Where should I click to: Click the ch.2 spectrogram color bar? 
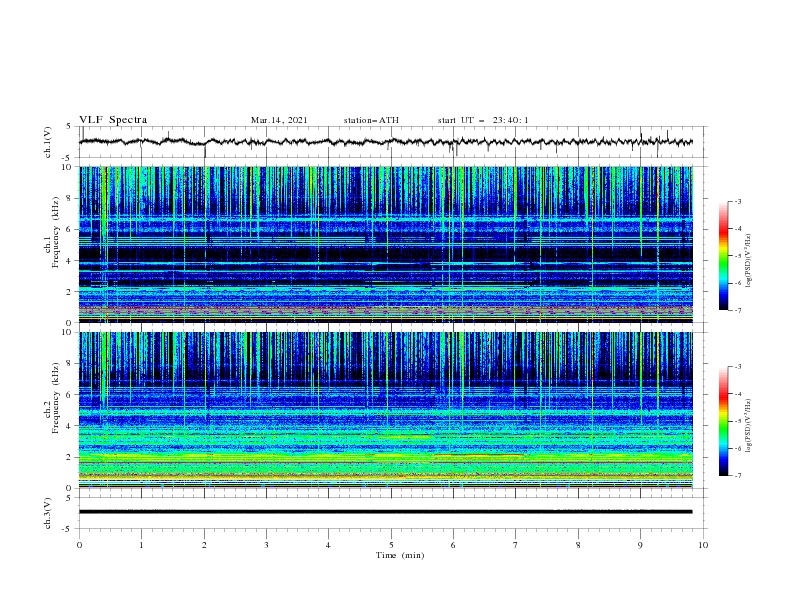click(723, 421)
